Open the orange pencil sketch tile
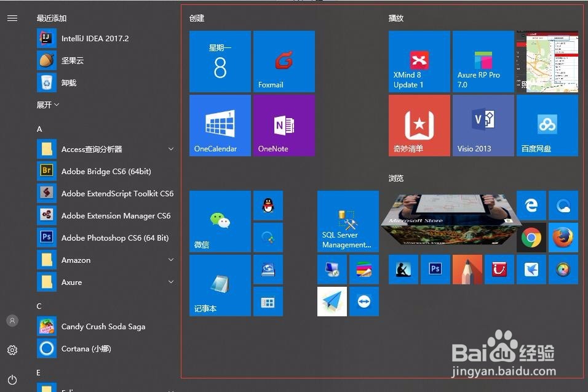 [467, 270]
